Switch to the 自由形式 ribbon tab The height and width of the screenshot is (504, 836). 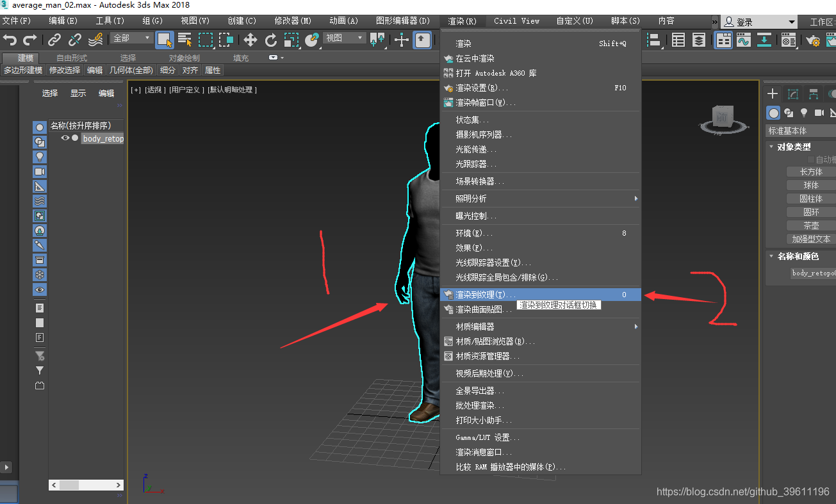(x=72, y=58)
